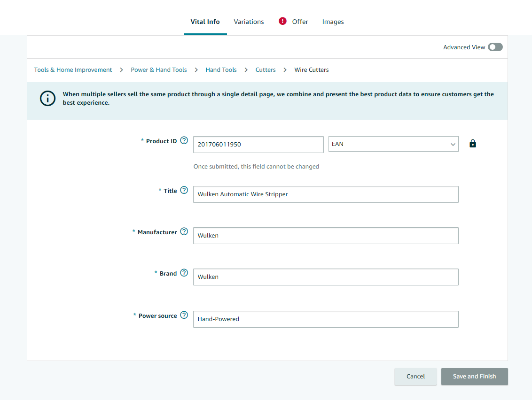Go to Tools & Home Improvement breadcrumb

(73, 69)
